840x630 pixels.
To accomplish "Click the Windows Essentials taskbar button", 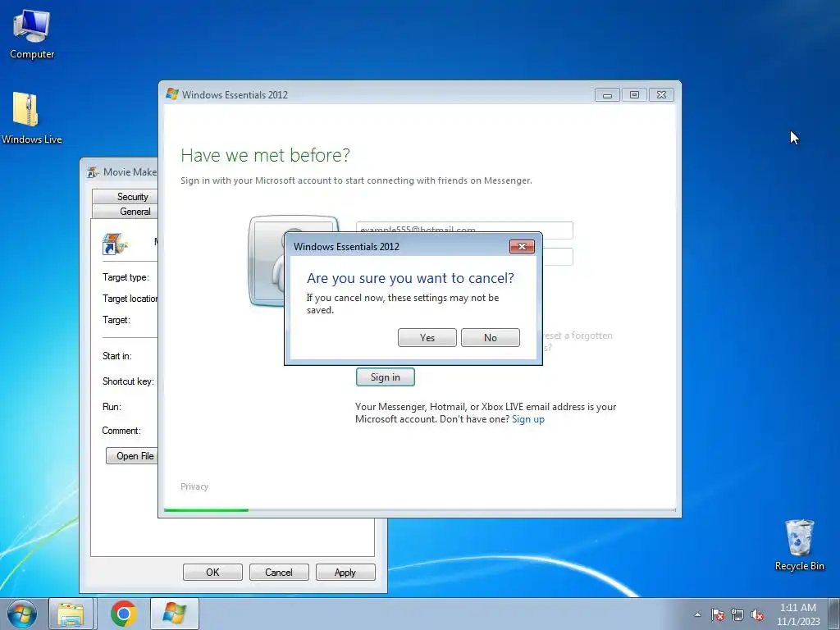I will tap(175, 614).
